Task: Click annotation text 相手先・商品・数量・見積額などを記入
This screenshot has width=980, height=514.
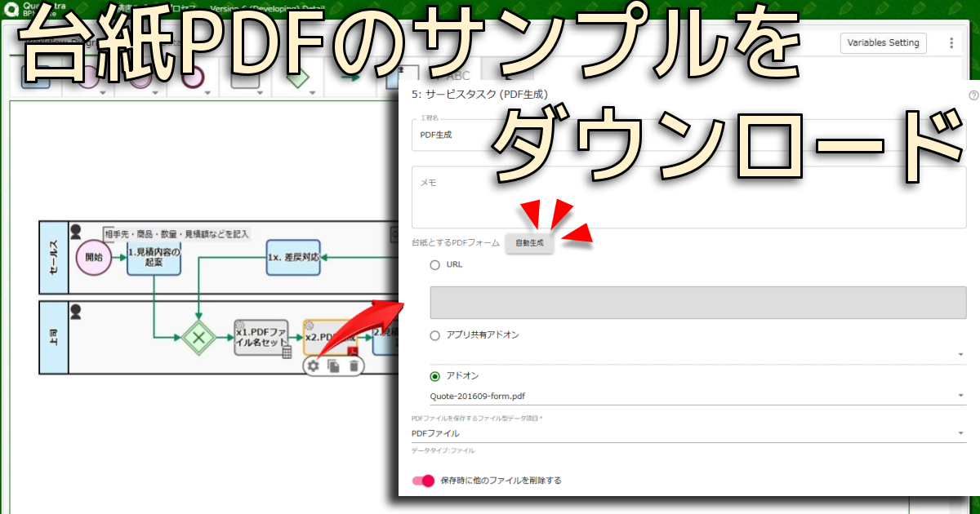Action: tap(177, 234)
